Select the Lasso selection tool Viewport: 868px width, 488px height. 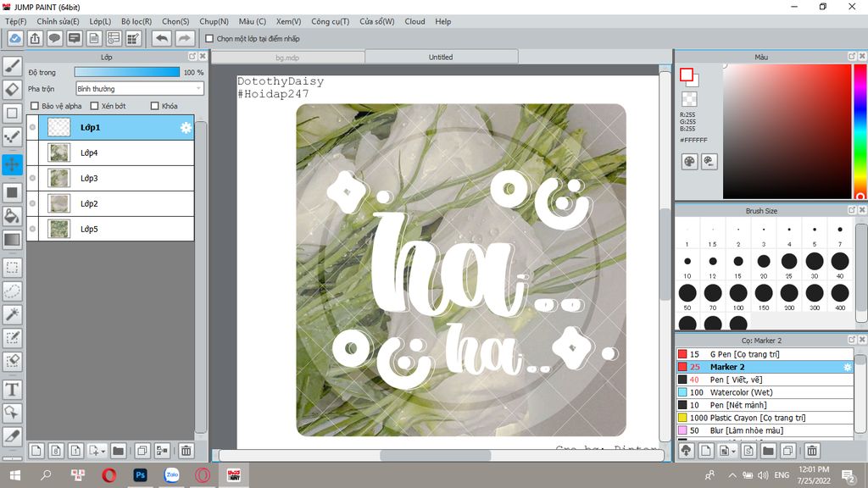[12, 291]
